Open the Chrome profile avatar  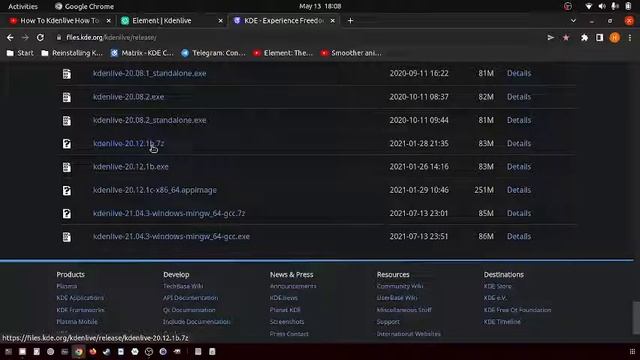(615, 38)
